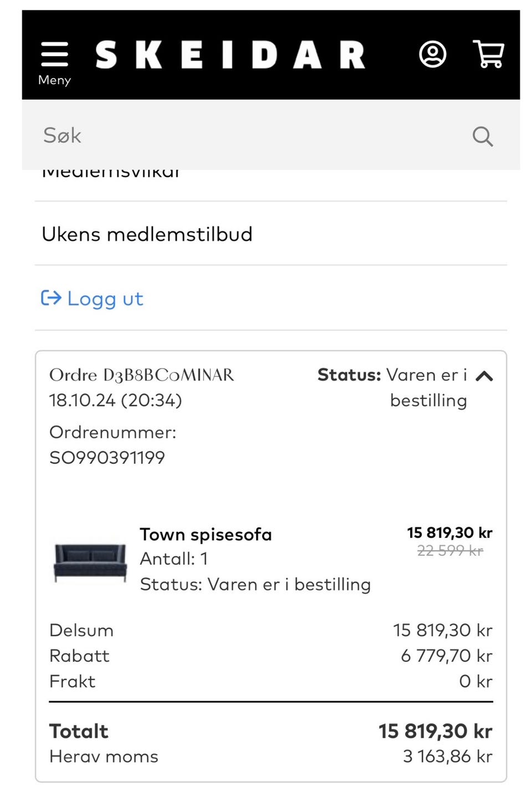The height and width of the screenshot is (796, 532).
Task: Click the Status: Varen er i bestilling header
Action: (x=392, y=387)
